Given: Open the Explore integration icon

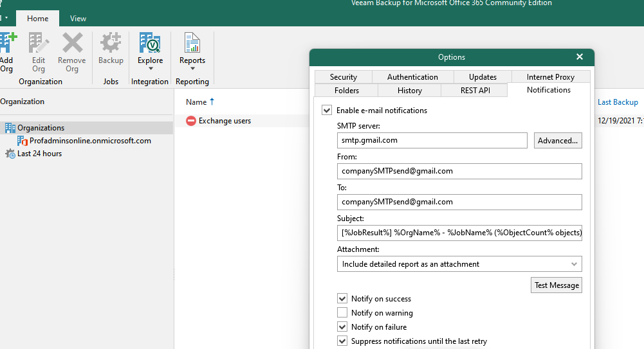Looking at the screenshot, I should [150, 43].
